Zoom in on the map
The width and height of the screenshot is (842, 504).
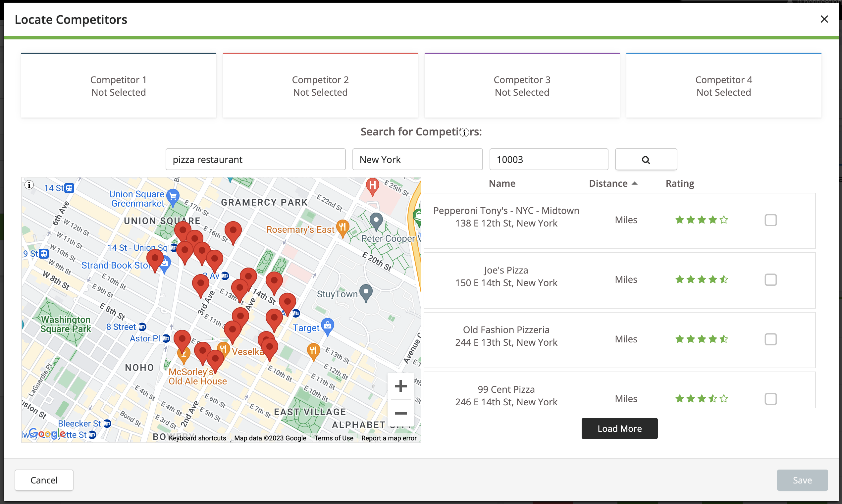tap(400, 386)
